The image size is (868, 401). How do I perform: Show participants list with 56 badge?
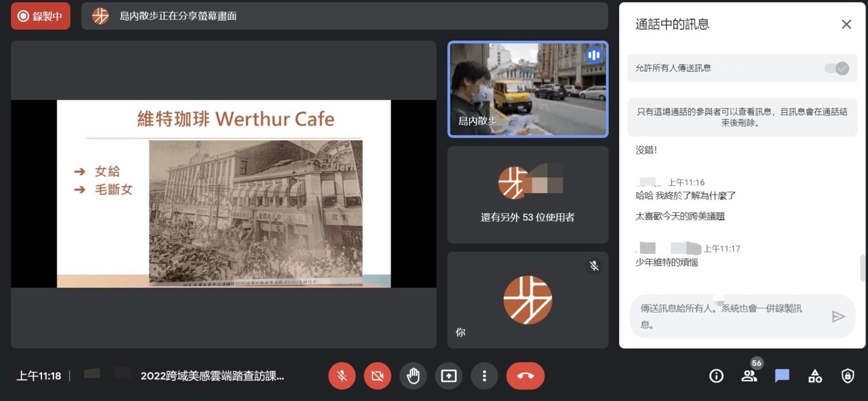749,376
